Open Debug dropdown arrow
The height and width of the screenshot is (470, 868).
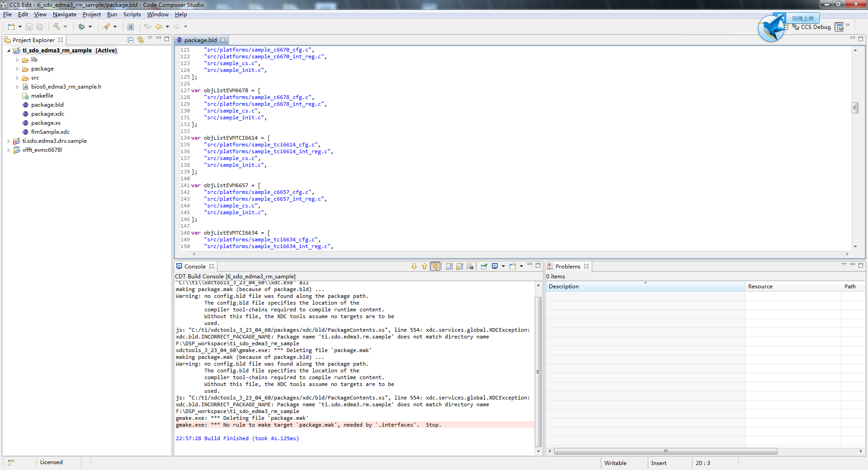(90, 27)
